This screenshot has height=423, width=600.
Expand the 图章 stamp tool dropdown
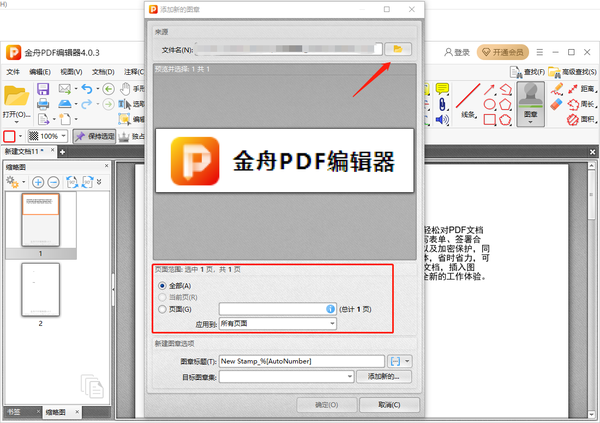pos(530,122)
